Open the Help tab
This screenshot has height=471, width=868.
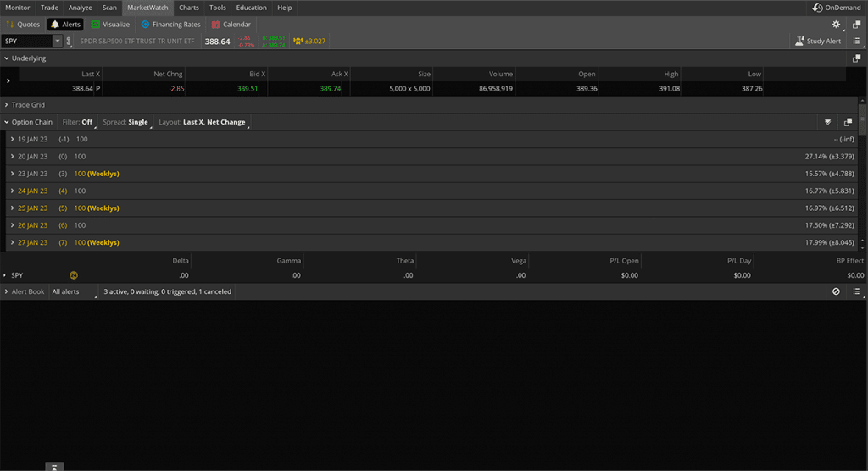pyautogui.click(x=285, y=8)
